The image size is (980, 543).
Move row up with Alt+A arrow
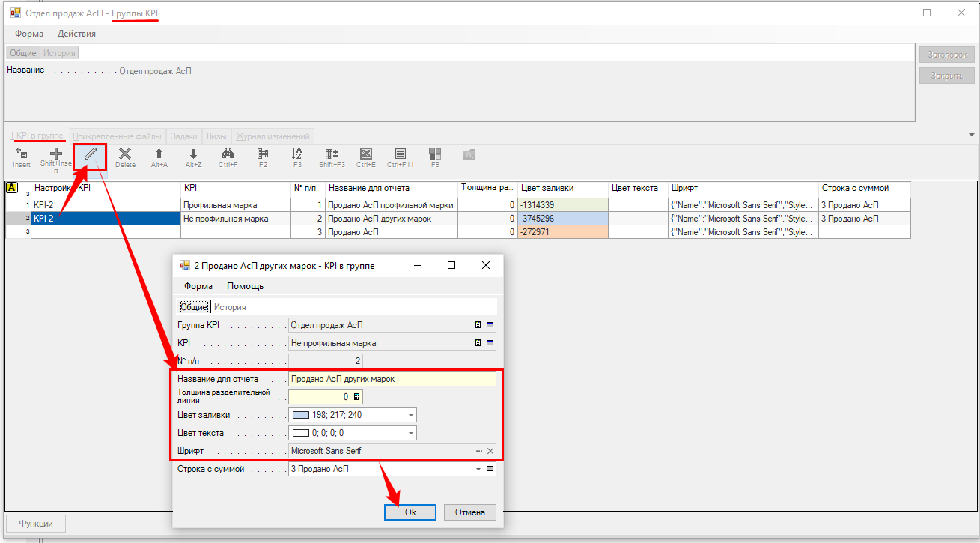[x=159, y=154]
